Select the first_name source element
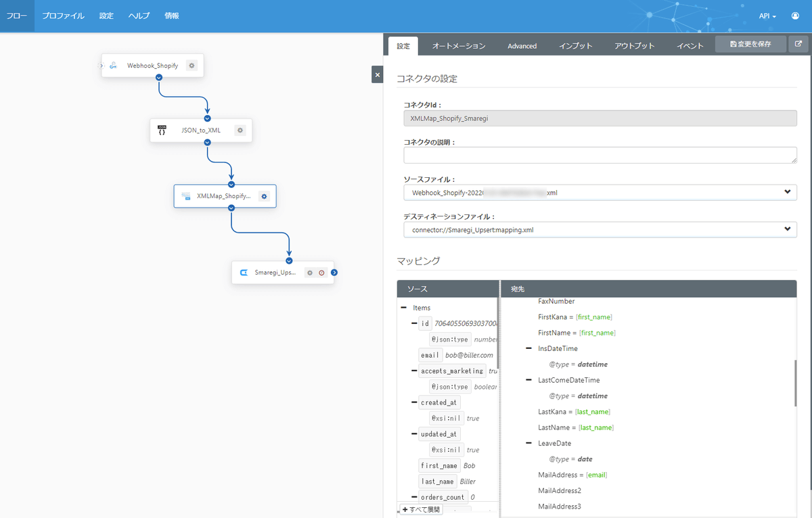 (x=439, y=465)
